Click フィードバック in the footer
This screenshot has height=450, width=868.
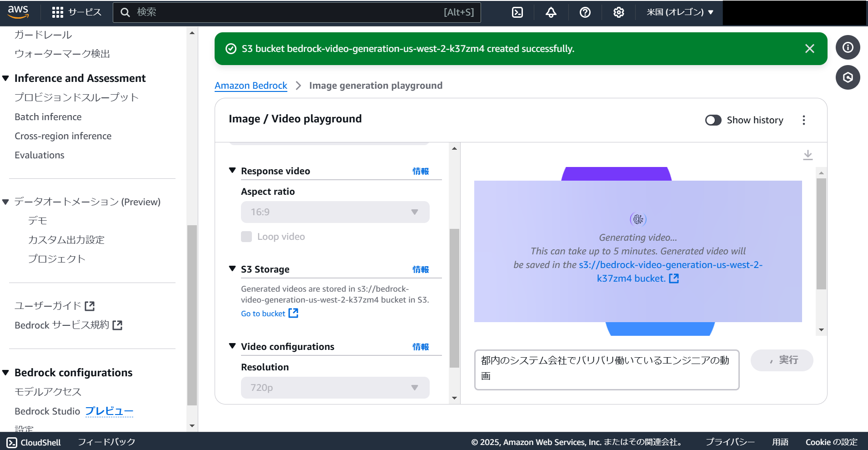[107, 442]
